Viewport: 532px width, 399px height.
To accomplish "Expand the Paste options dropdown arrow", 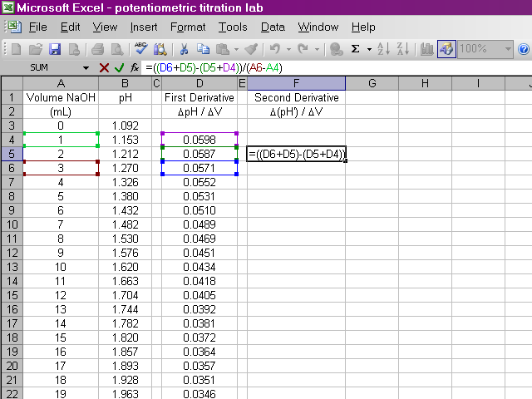I will [x=236, y=50].
